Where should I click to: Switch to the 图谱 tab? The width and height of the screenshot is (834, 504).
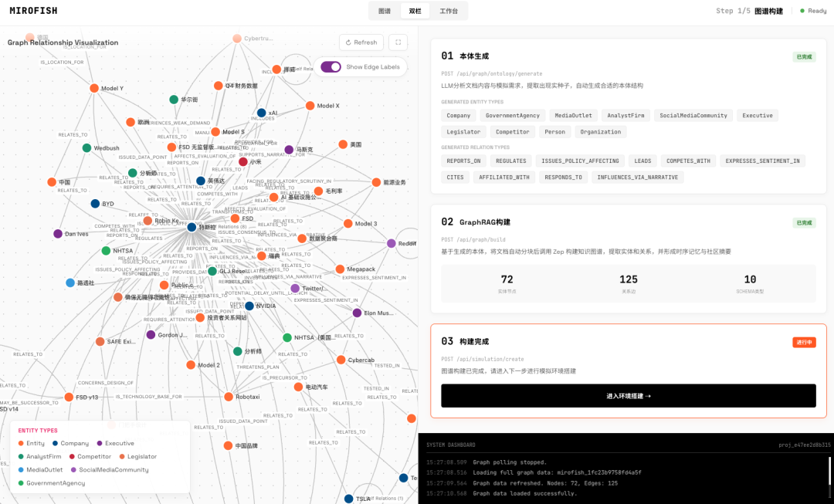tap(384, 11)
